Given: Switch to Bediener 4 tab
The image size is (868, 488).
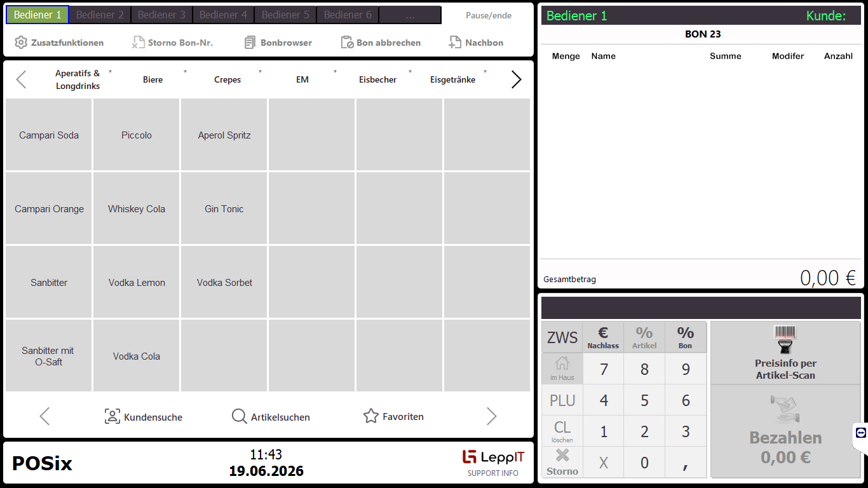Looking at the screenshot, I should [x=223, y=15].
